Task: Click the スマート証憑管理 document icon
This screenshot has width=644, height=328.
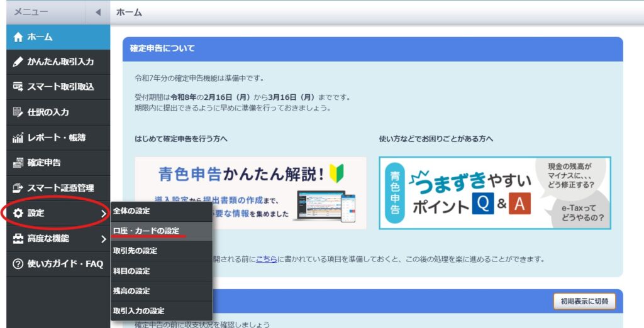Action: (x=18, y=188)
